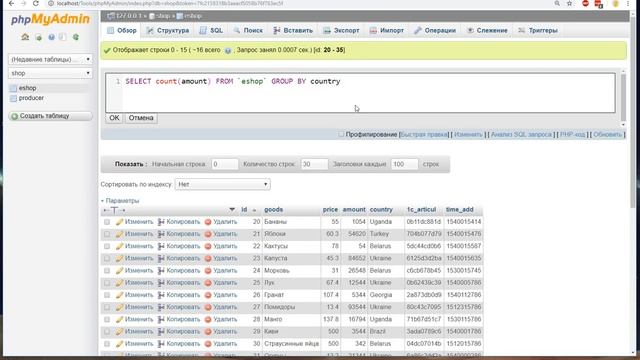Sort by the price column header
The height and width of the screenshot is (360, 640).
pos(330,210)
